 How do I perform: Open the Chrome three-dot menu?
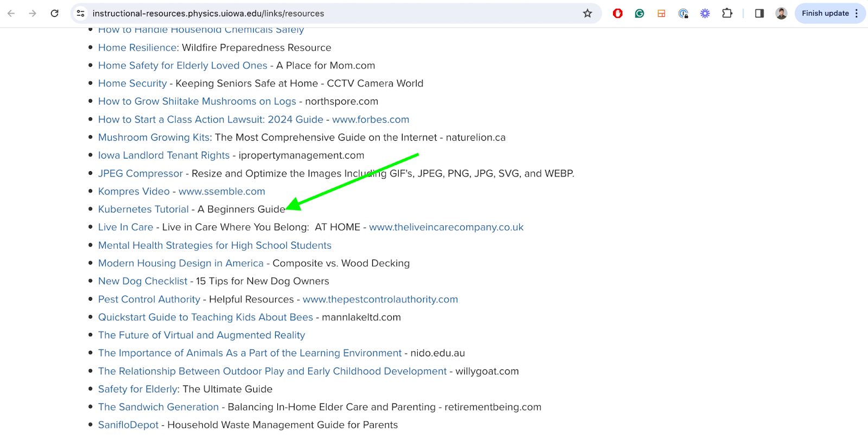(857, 14)
